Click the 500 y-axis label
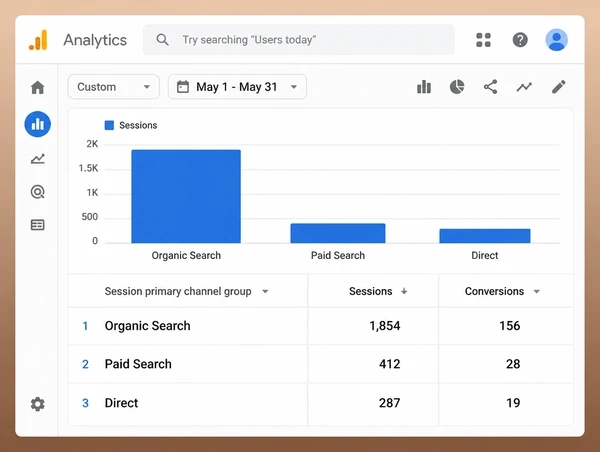The height and width of the screenshot is (452, 600). 90,217
